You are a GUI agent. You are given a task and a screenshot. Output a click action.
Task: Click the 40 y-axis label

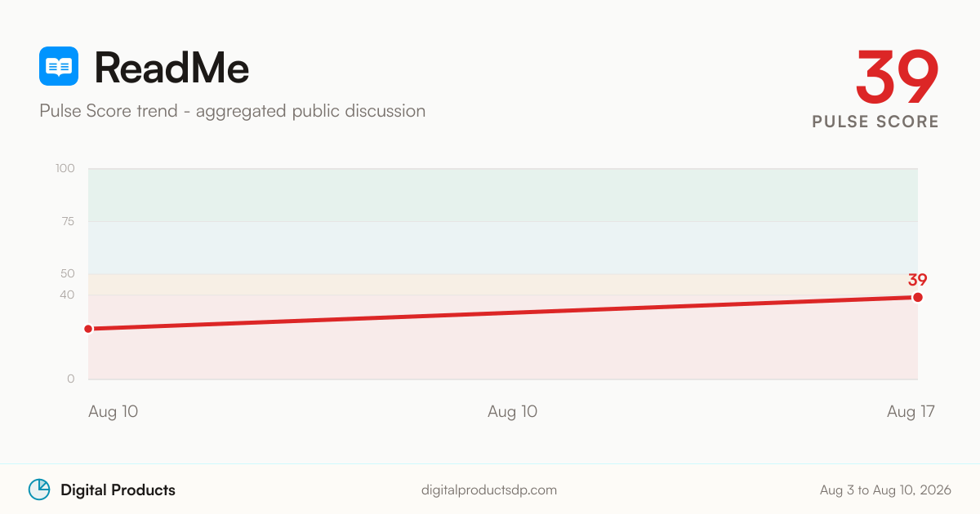(68, 295)
